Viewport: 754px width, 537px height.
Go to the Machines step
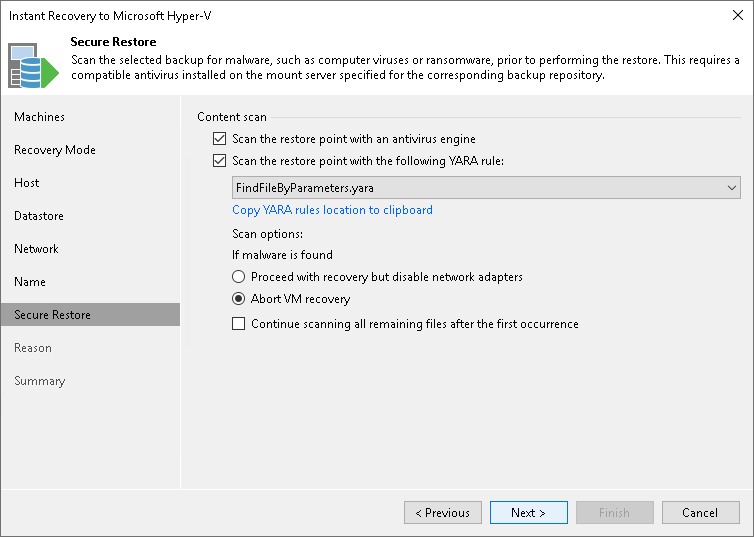coord(39,117)
